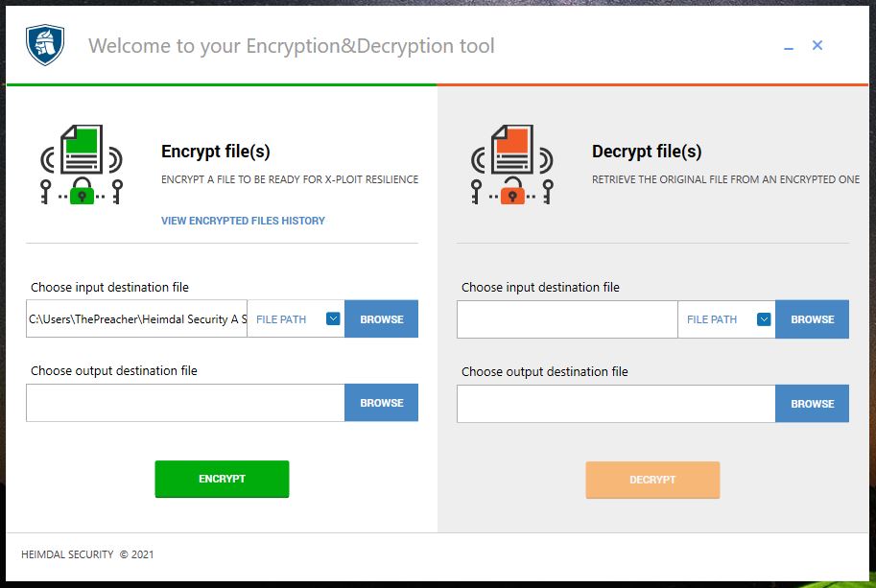Click the blue arrow icon in decrypt FILE PATH
The image size is (876, 588).
[x=764, y=319]
